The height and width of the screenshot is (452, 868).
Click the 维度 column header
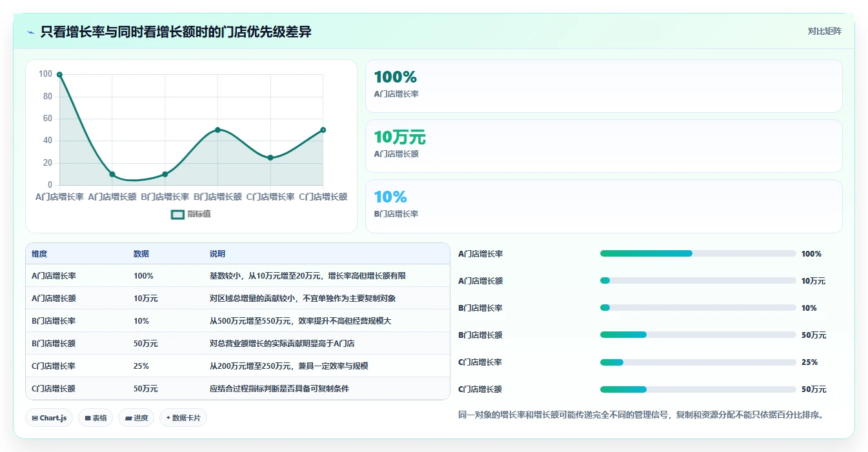(x=39, y=254)
